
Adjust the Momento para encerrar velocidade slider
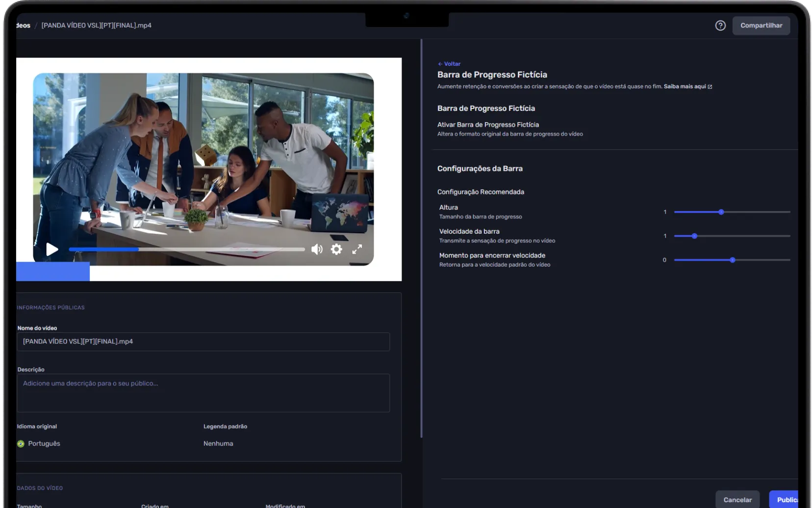point(732,260)
